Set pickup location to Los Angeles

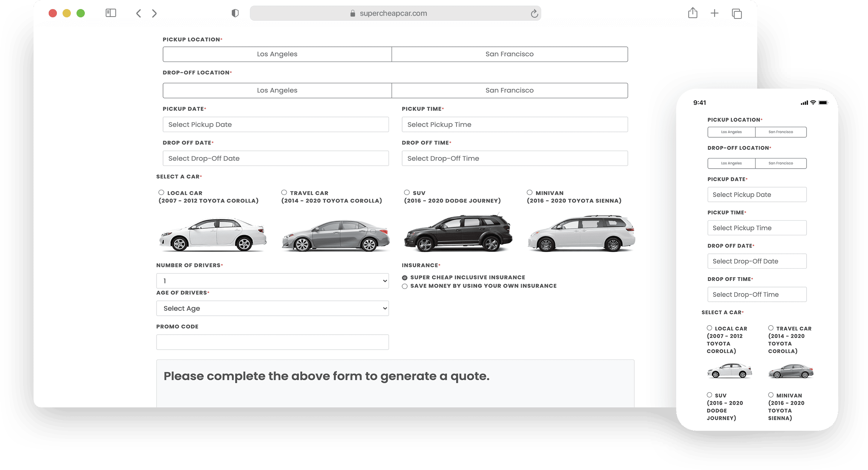tap(277, 54)
